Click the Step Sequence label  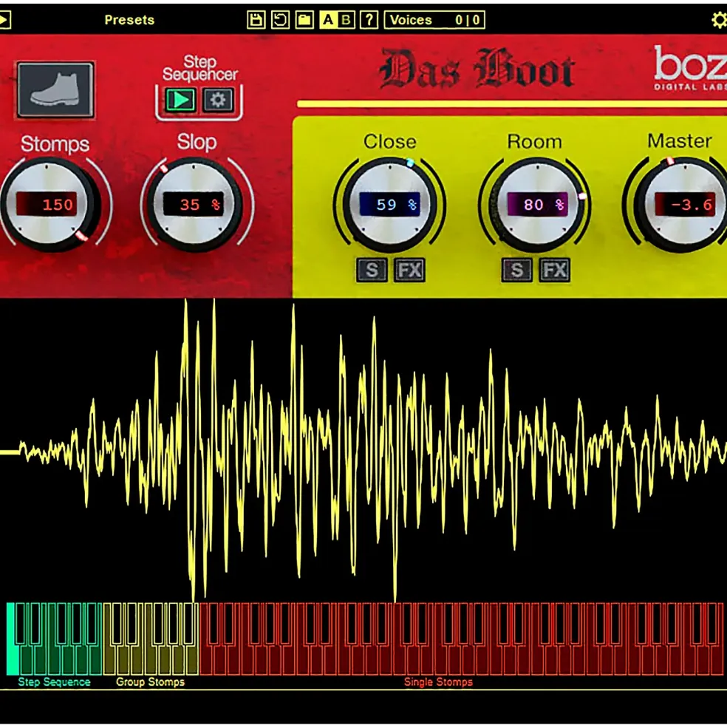point(55,682)
